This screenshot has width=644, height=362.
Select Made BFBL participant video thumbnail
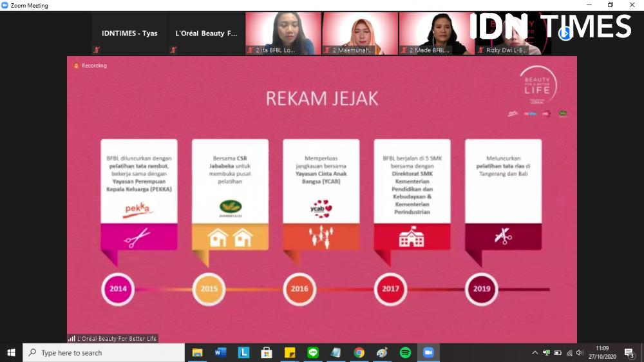(x=437, y=33)
